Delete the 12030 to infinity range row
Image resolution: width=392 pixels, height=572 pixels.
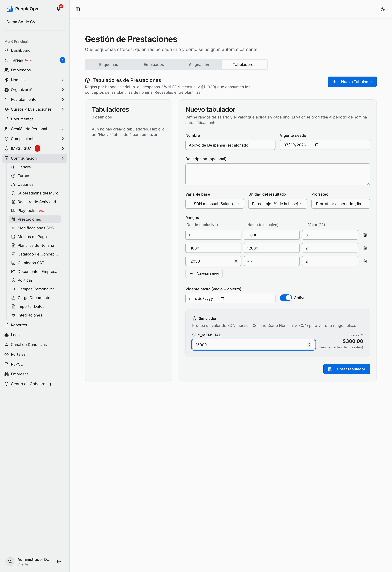[x=365, y=261]
